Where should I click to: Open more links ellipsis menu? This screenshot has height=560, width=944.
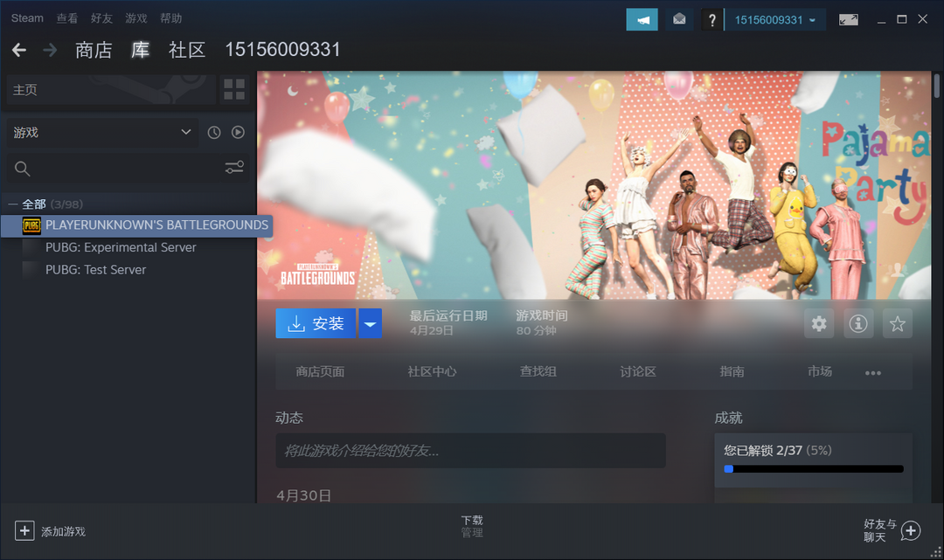[x=873, y=373]
